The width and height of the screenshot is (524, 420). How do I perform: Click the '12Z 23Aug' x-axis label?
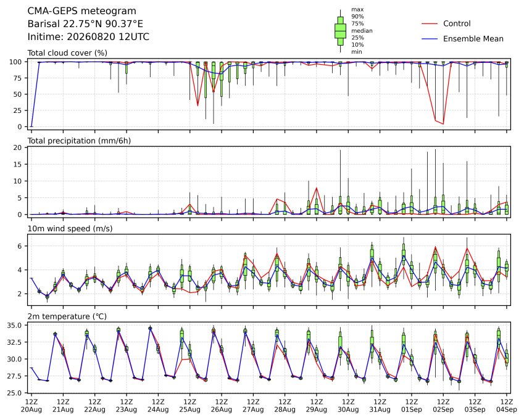click(127, 406)
